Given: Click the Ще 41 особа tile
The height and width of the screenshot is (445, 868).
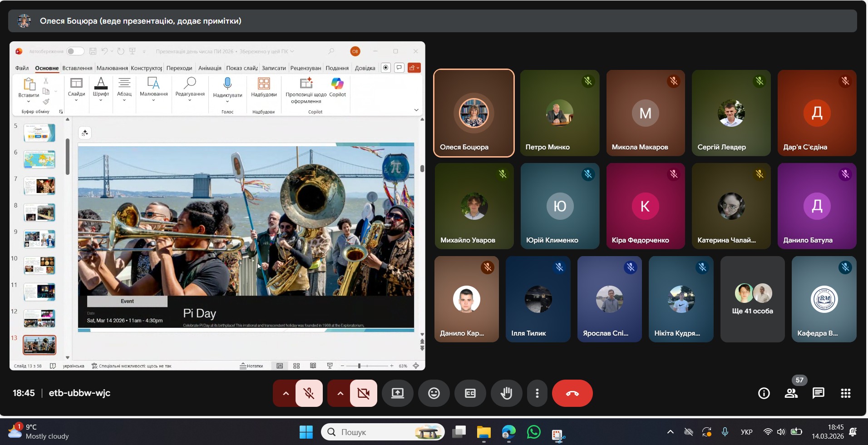Looking at the screenshot, I should (752, 299).
